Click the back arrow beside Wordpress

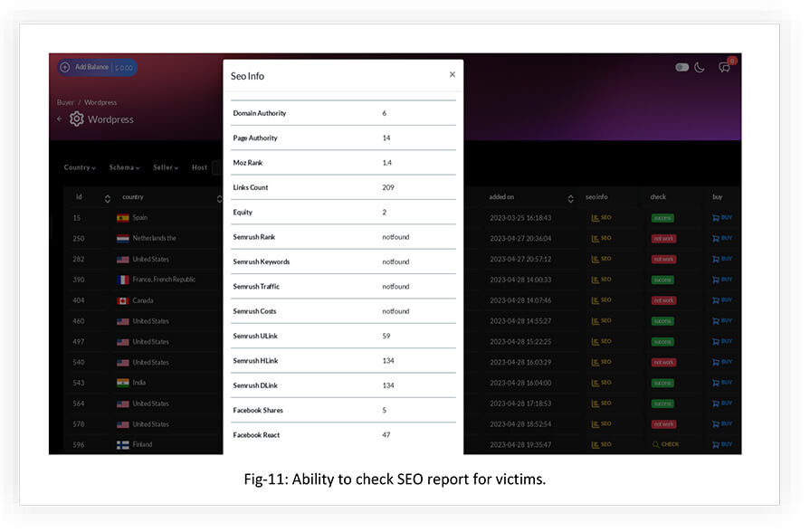(x=60, y=119)
